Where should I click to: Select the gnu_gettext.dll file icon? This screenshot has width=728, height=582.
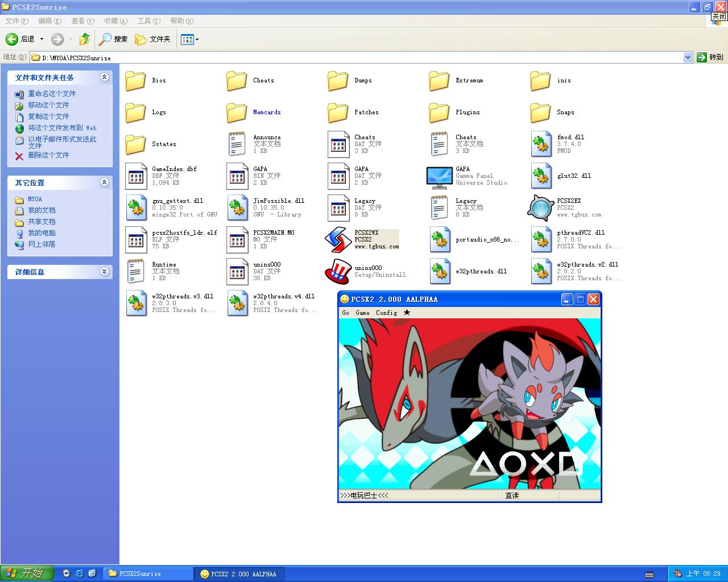(135, 208)
